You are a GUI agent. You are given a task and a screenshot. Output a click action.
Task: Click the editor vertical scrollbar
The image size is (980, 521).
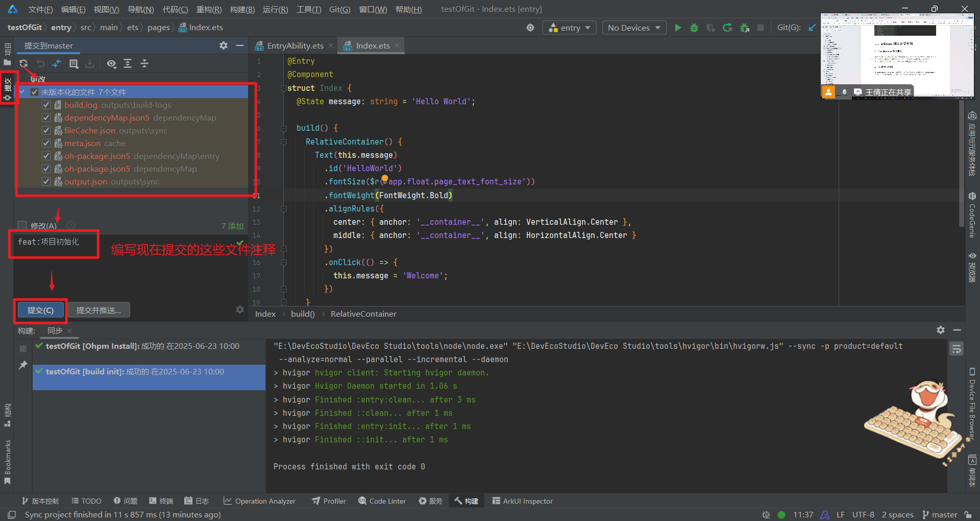click(962, 163)
